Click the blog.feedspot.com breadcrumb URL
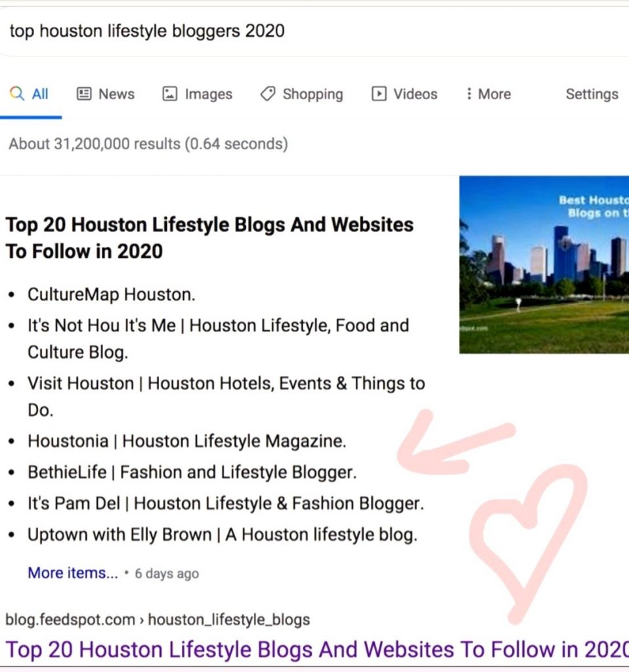Viewport: 629px width, 672px height. [158, 619]
